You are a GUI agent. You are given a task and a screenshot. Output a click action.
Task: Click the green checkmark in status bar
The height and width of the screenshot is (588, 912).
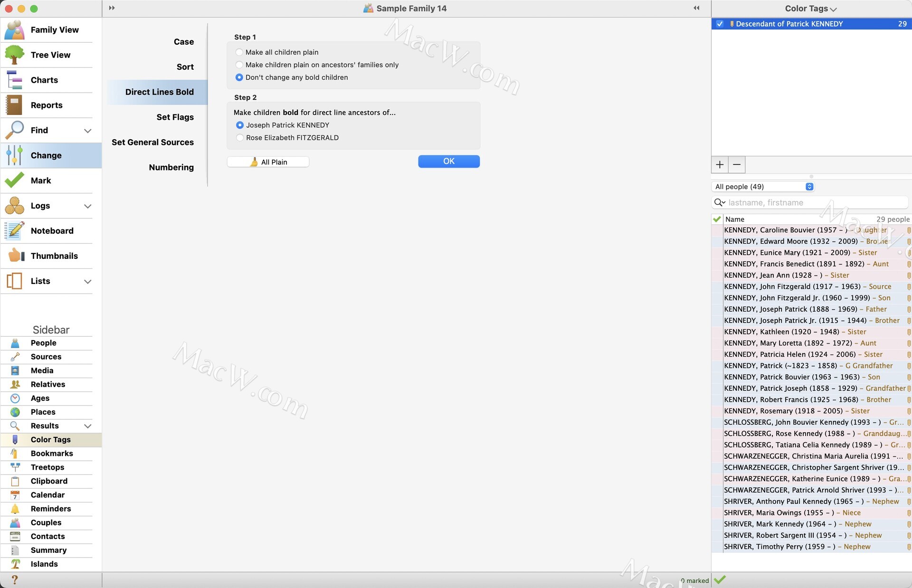(720, 579)
